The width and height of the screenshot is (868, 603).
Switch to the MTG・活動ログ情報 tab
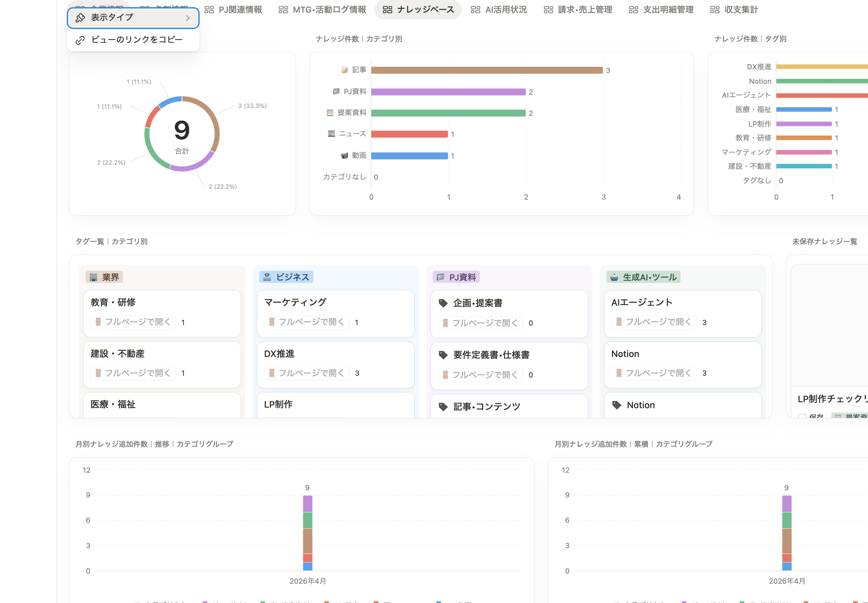(322, 10)
